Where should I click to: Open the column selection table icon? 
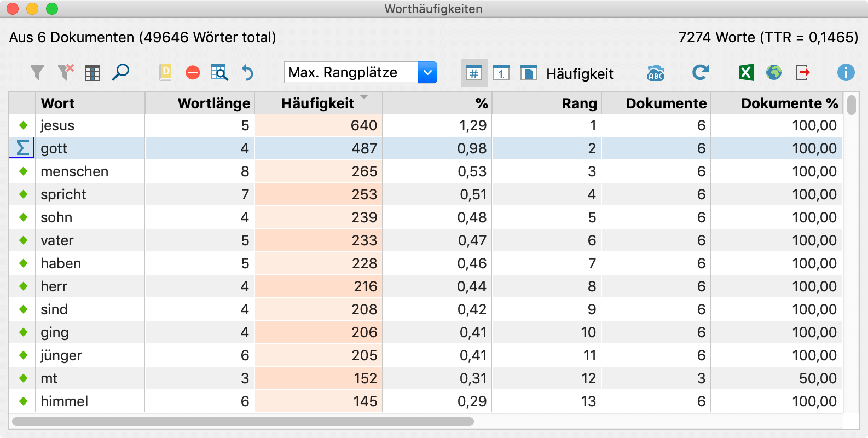pos(92,73)
